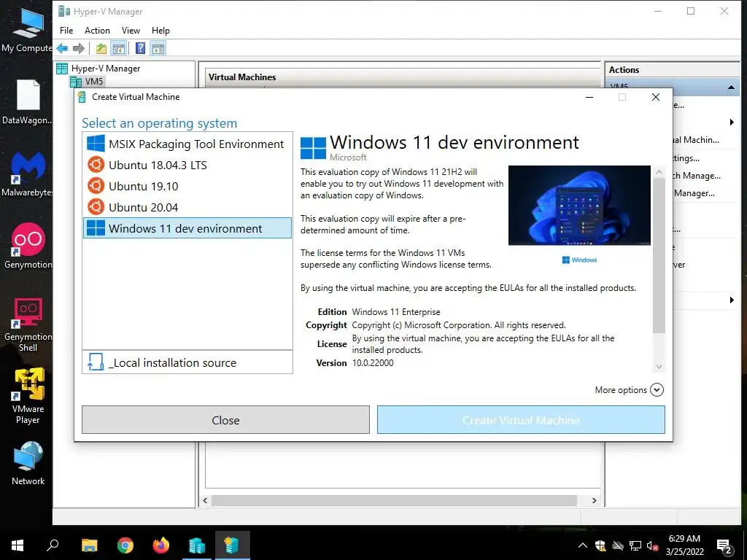Choose Ubuntu 18.04.3 LTS from the list
Image resolution: width=747 pixels, height=560 pixels.
tap(187, 166)
